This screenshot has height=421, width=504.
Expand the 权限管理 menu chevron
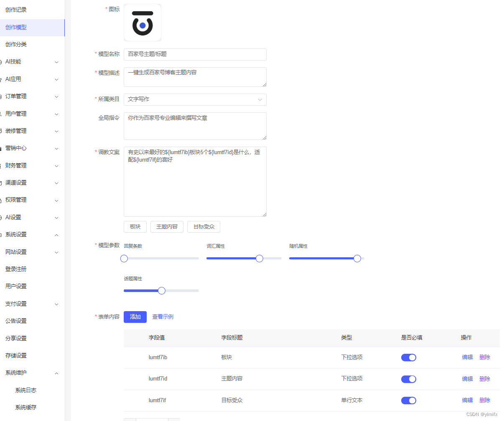point(57,200)
